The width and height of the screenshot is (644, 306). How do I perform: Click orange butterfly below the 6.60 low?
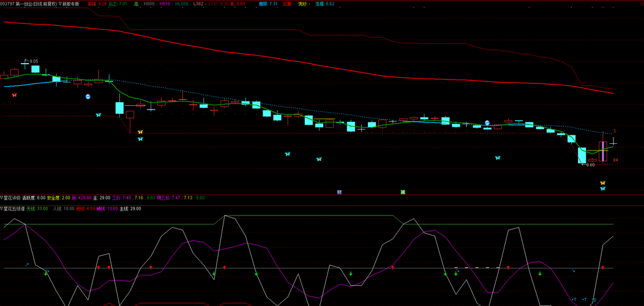602,183
